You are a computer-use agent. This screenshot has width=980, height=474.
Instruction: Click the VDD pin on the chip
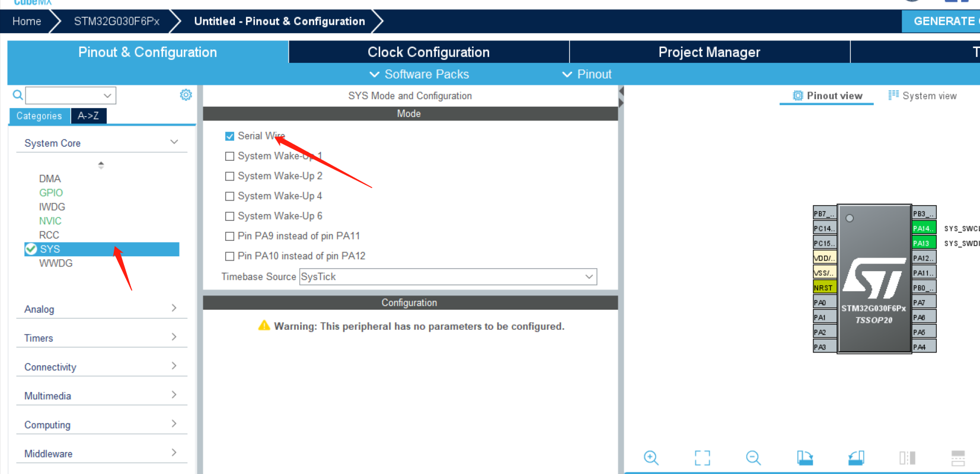click(x=825, y=257)
